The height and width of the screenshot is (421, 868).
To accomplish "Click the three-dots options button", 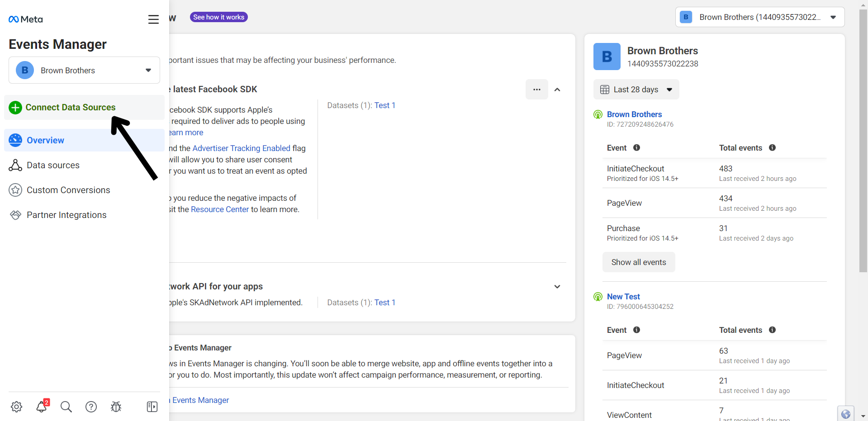I will coord(537,90).
